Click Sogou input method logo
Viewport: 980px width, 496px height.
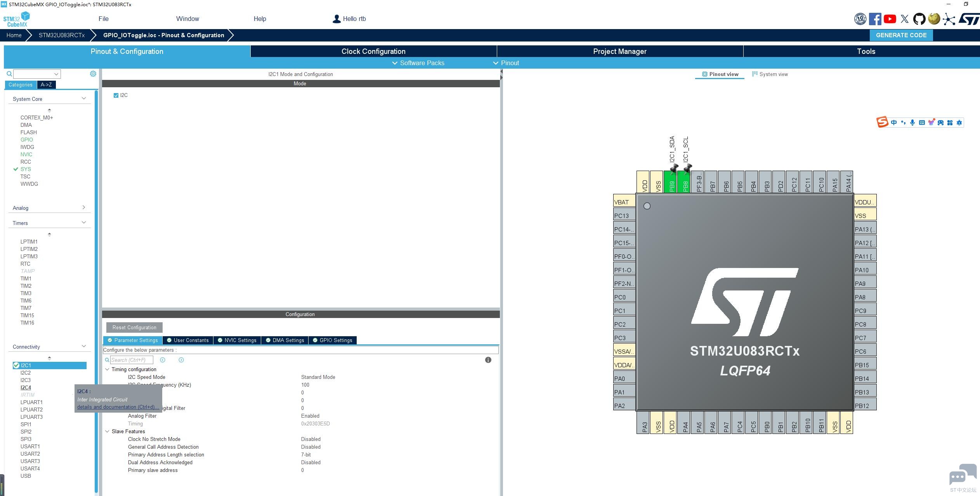point(882,122)
